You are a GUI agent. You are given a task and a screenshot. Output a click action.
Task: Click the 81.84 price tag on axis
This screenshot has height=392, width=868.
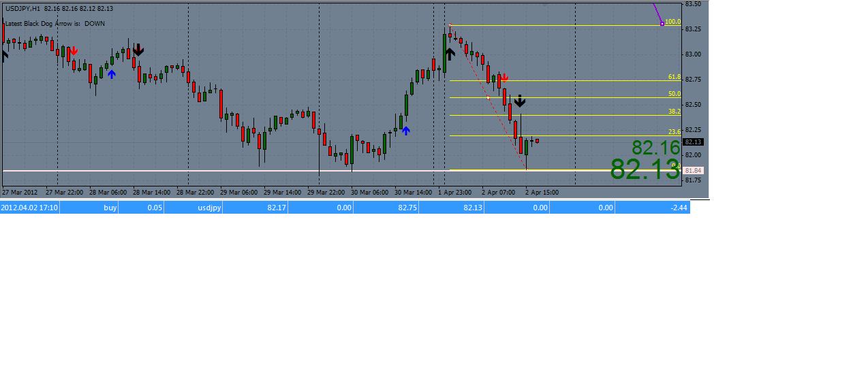694,170
